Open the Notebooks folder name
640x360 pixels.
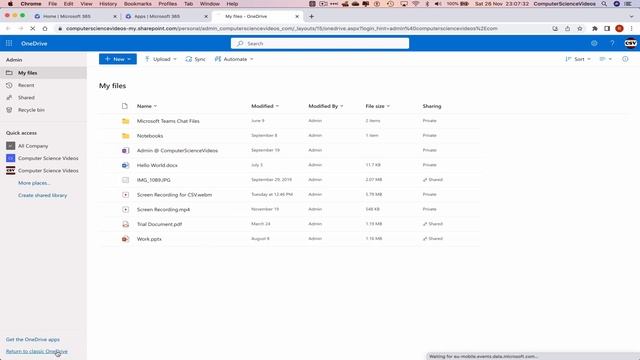click(150, 136)
